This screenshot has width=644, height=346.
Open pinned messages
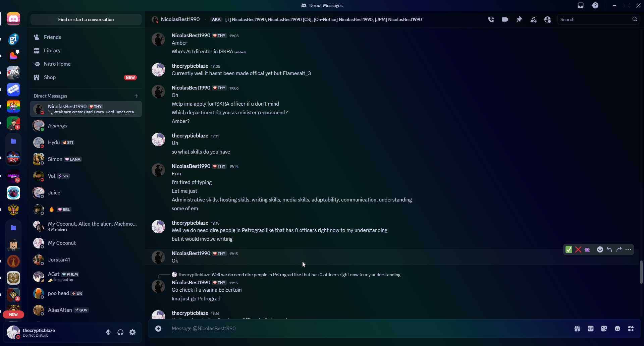(519, 19)
